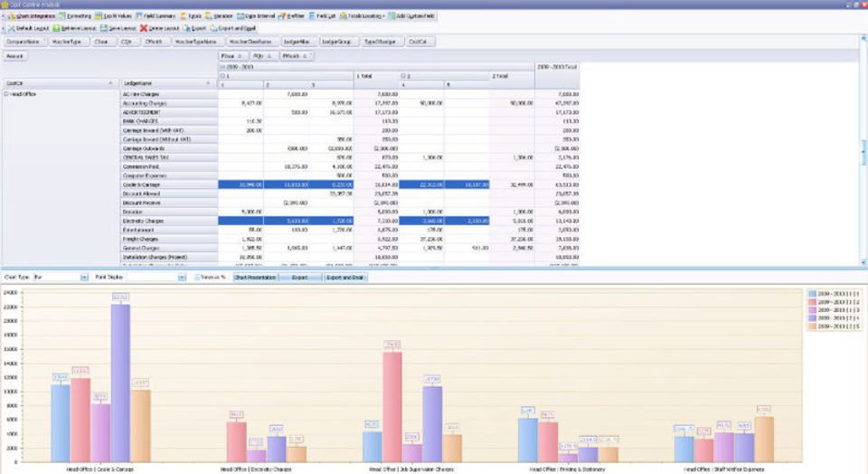
Task: Select the Coolie & Cartage ledger row
Action: [x=169, y=185]
